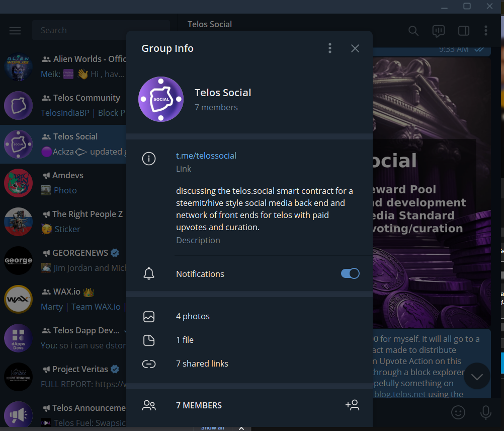The image size is (504, 431).
Task: Click the Telos Dapp Devs avatar
Action: point(18,338)
